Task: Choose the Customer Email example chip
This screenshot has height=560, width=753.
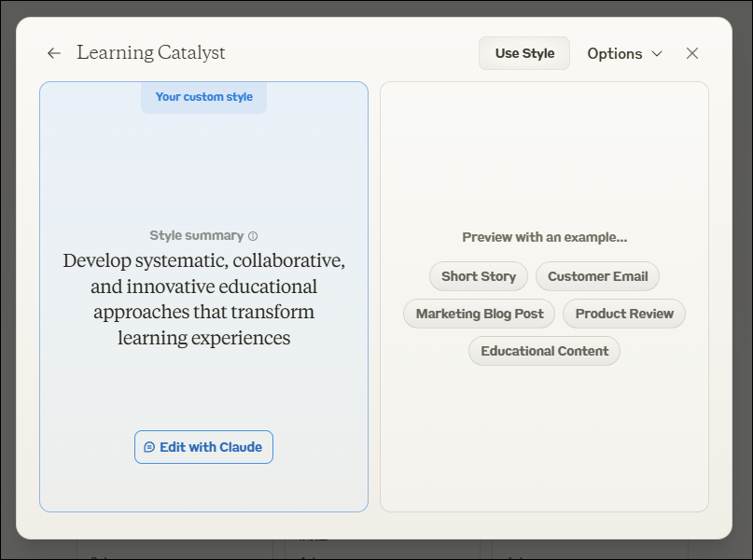Action: [597, 276]
